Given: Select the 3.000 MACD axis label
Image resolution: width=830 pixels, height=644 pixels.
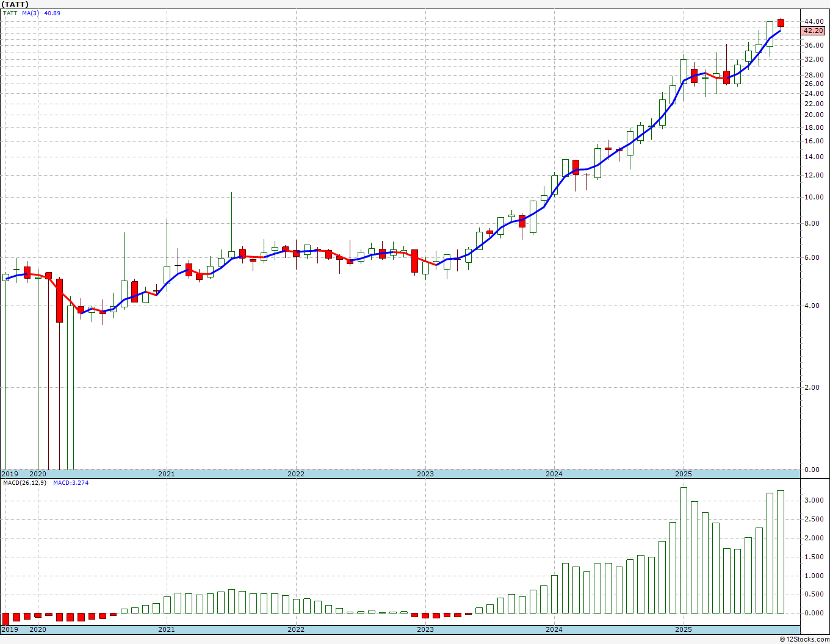Looking at the screenshot, I should (813, 500).
